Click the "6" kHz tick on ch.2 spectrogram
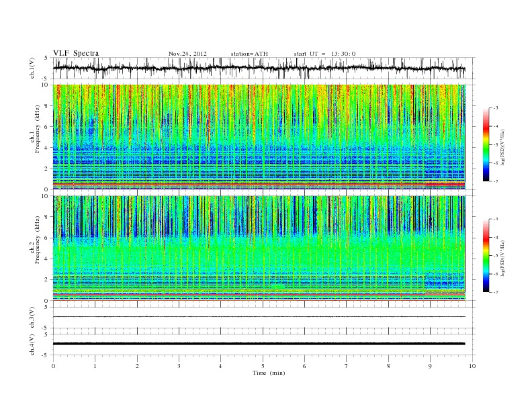 click(47, 238)
